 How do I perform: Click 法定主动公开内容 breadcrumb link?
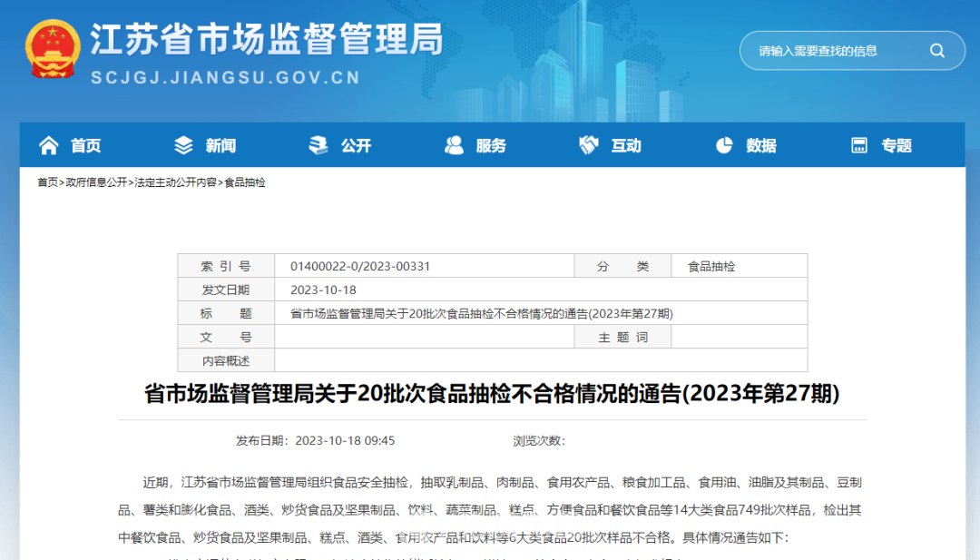click(176, 182)
